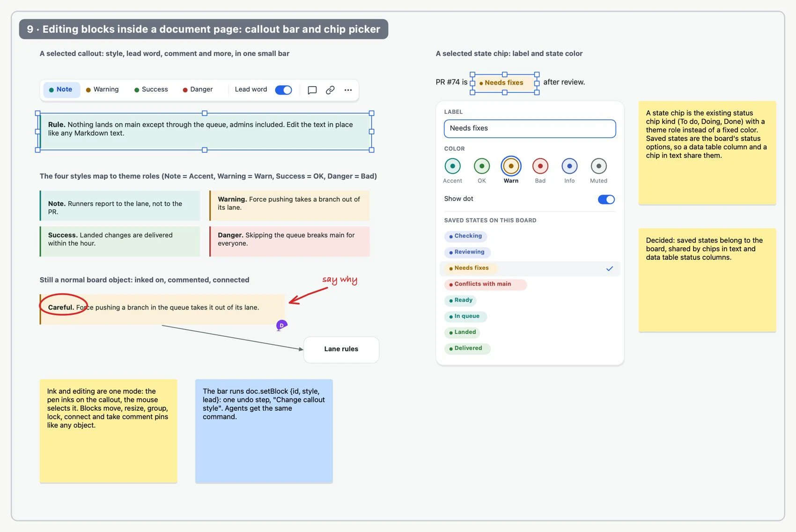
Task: Pick the Needs fixes saved state row
Action: click(x=530, y=268)
